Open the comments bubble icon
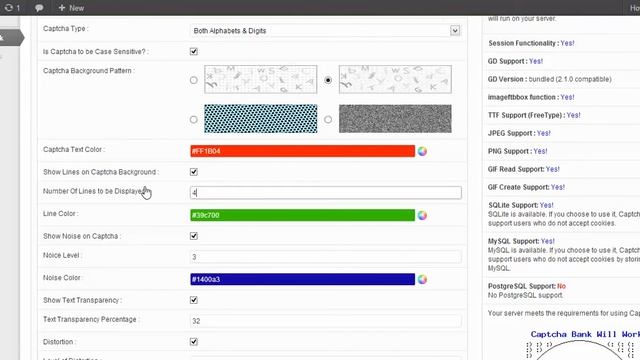This screenshot has width=640, height=360. [39, 8]
